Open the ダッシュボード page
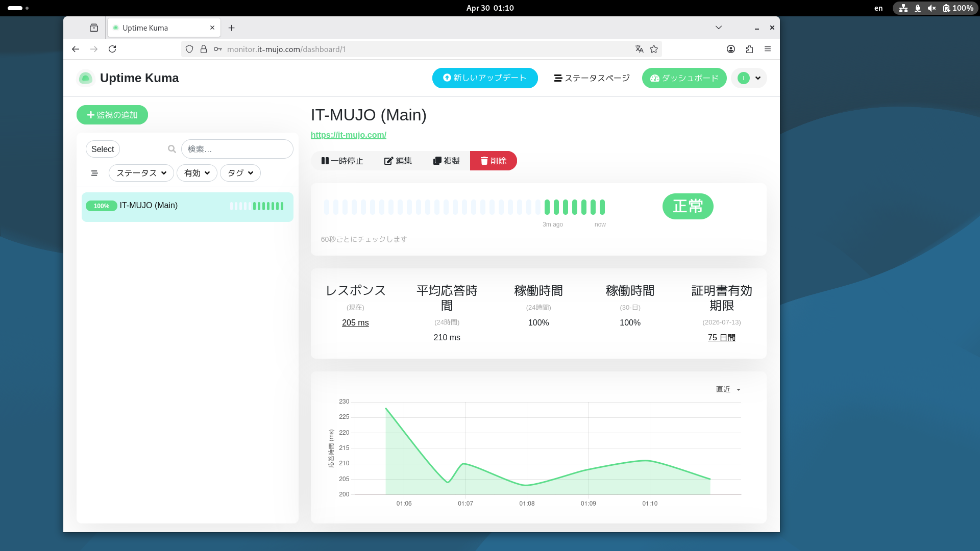The width and height of the screenshot is (980, 551). pos(684,78)
